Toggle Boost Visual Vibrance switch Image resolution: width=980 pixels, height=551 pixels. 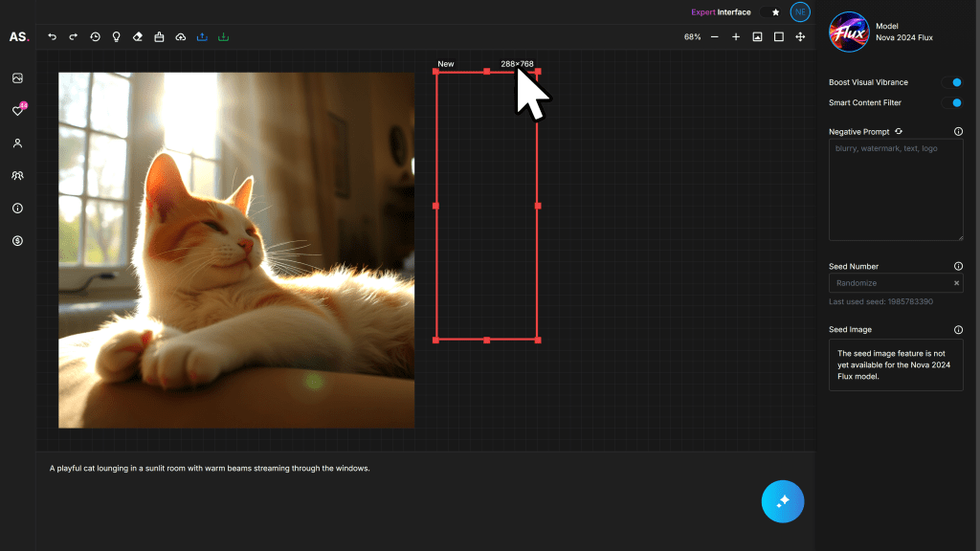tap(951, 82)
